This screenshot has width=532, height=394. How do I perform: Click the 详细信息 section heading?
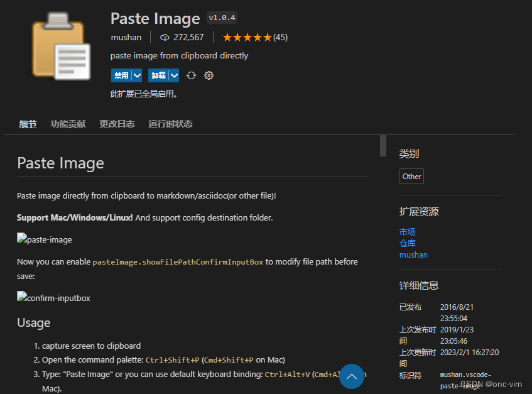tap(419, 286)
